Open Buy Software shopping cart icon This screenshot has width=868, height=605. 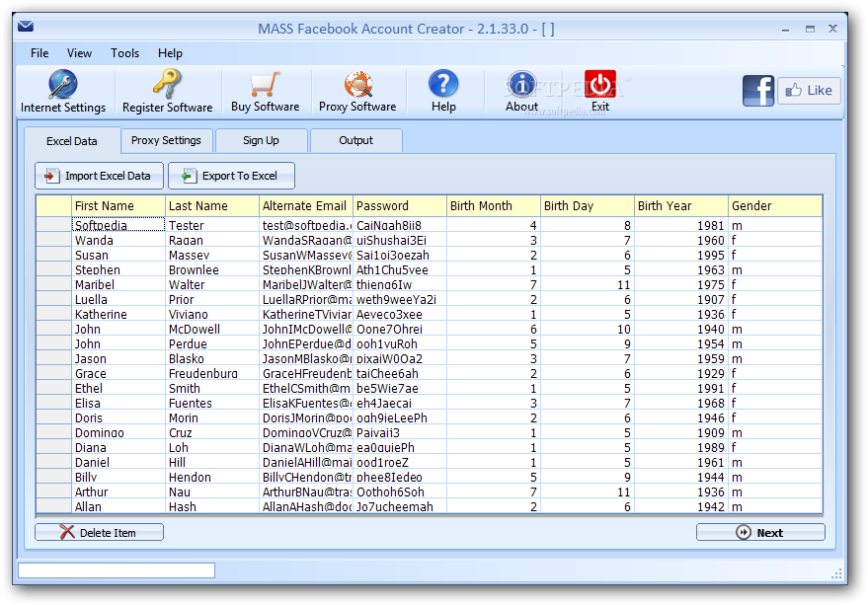[265, 84]
